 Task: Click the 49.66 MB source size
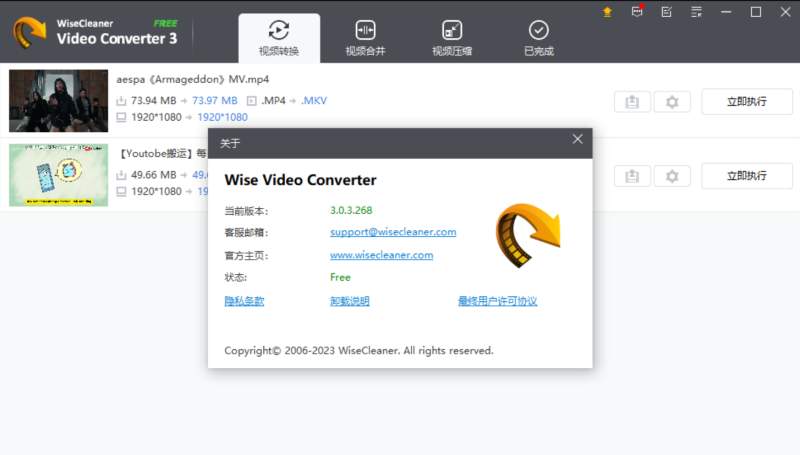[154, 174]
